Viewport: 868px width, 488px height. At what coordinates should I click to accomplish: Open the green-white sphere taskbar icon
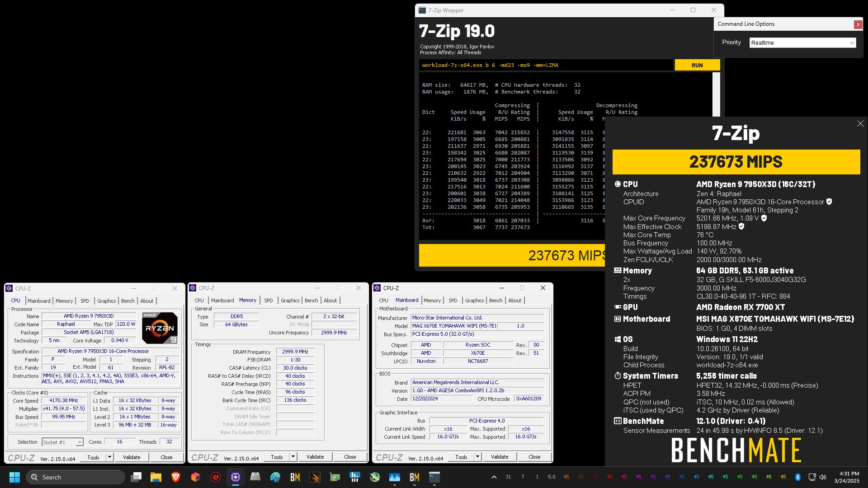click(375, 477)
